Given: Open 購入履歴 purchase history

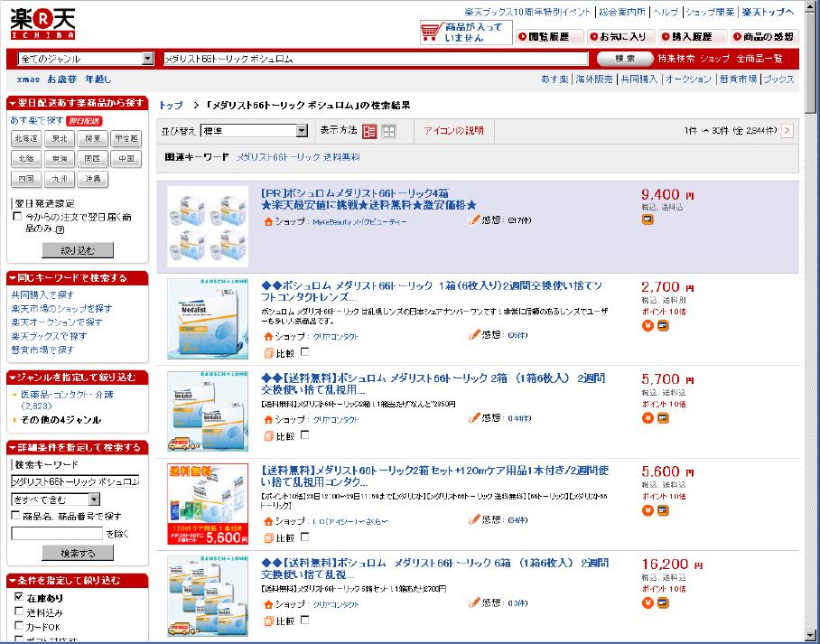Looking at the screenshot, I should pyautogui.click(x=693, y=37).
